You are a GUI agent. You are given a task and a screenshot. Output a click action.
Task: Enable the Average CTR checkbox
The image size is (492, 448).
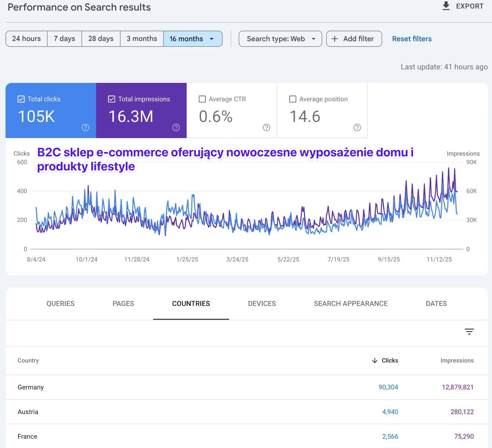coord(202,99)
